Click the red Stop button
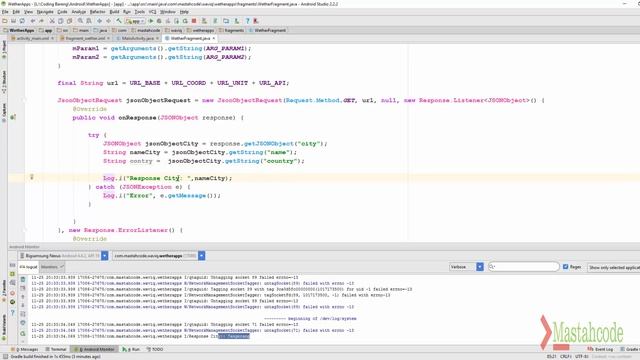The height and width of the screenshot is (360, 640). (x=194, y=21)
